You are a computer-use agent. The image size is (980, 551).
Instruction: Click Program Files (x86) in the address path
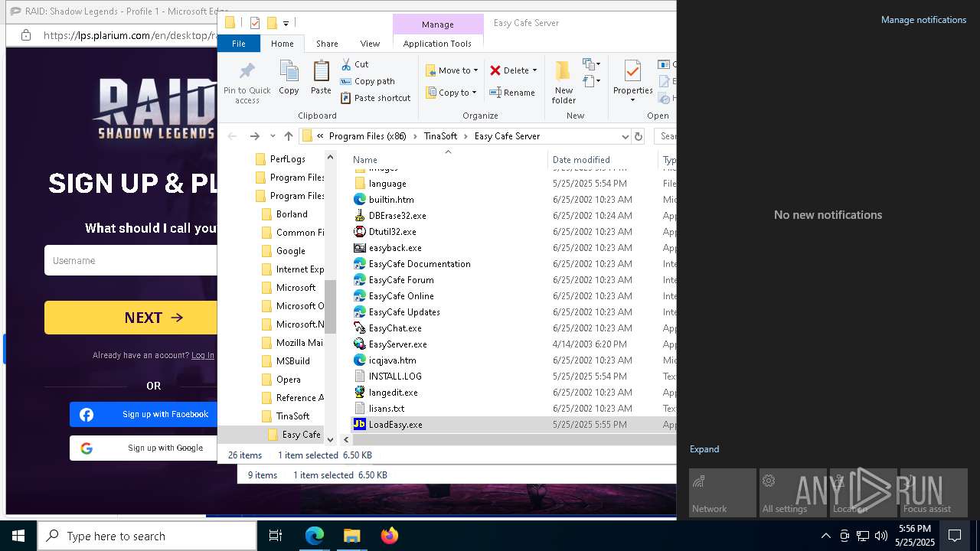pyautogui.click(x=367, y=136)
